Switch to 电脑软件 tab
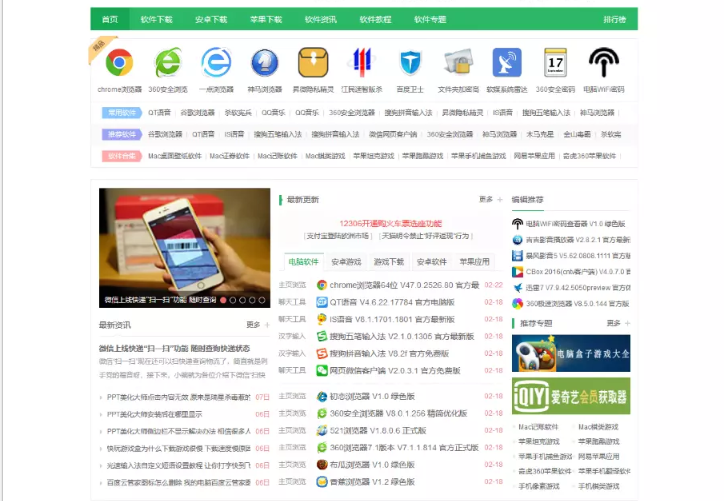The image size is (726, 501). click(x=304, y=262)
